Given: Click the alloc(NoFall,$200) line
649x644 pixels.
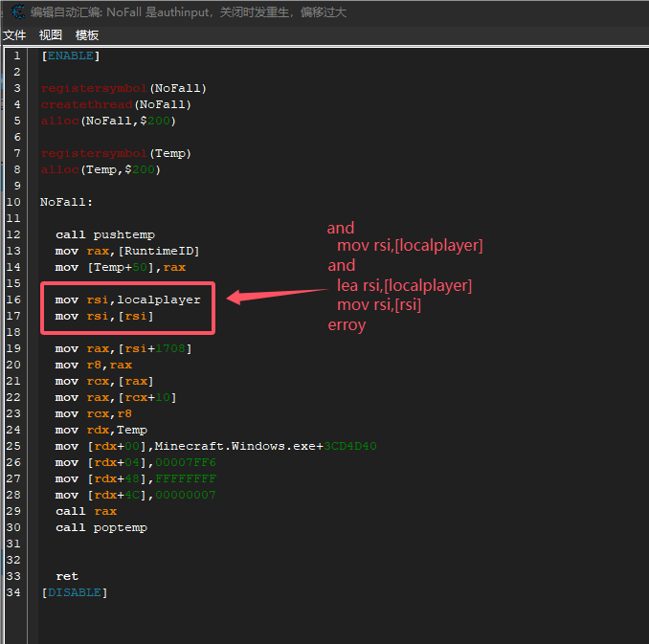Looking at the screenshot, I should (x=108, y=121).
